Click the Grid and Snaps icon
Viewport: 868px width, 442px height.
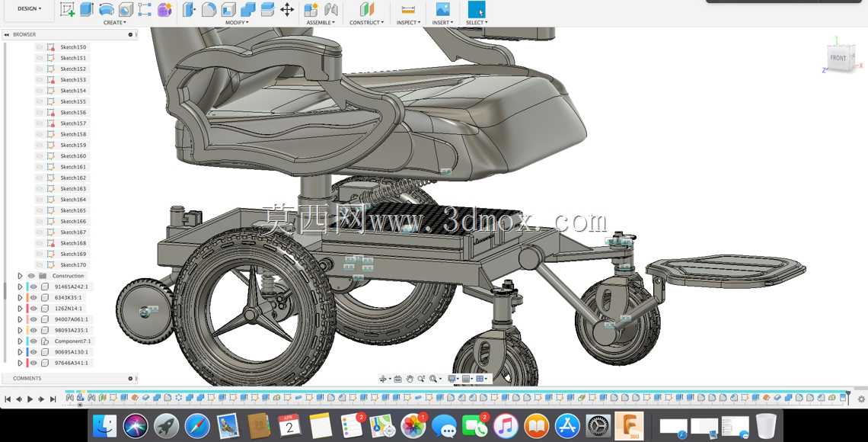pyautogui.click(x=468, y=379)
